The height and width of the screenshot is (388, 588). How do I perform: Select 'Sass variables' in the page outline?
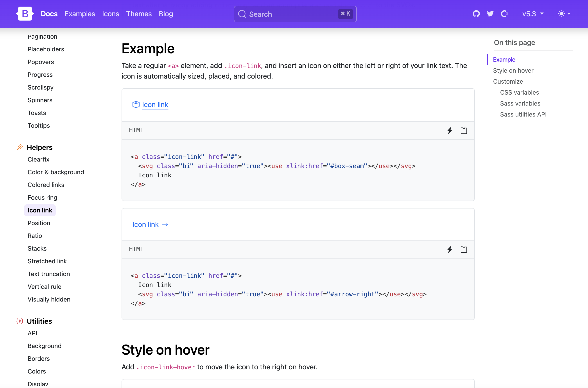point(520,103)
